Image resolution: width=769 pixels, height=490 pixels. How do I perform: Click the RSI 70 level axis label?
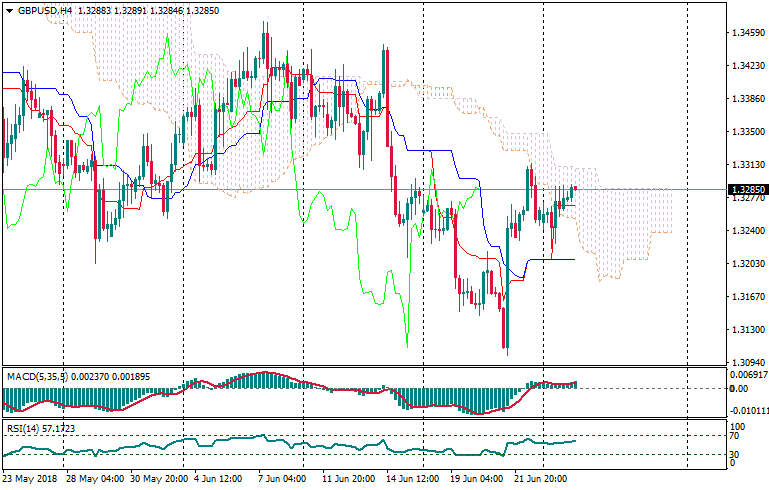735,436
